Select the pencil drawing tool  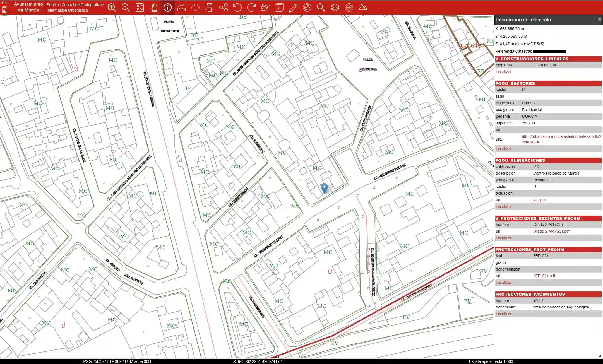pos(293,8)
